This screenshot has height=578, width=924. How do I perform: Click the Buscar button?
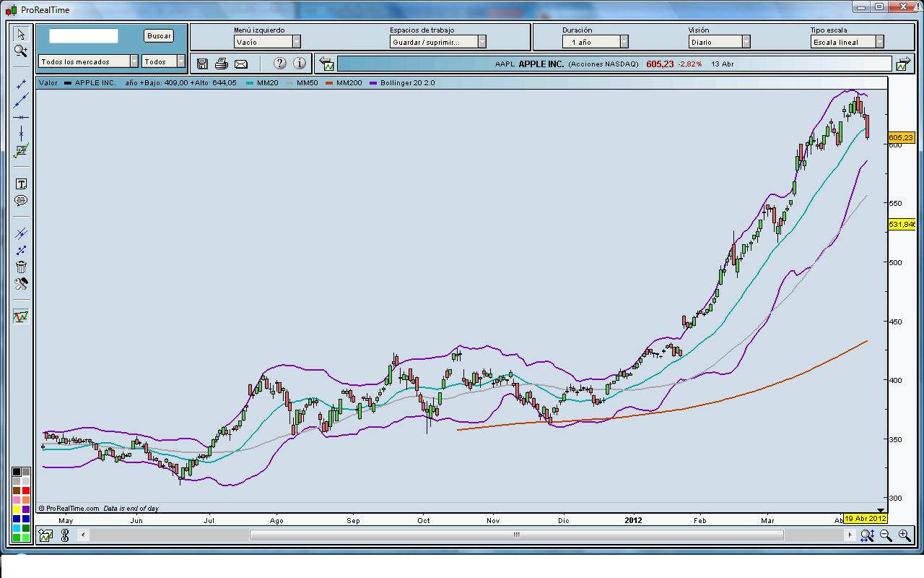tap(159, 36)
